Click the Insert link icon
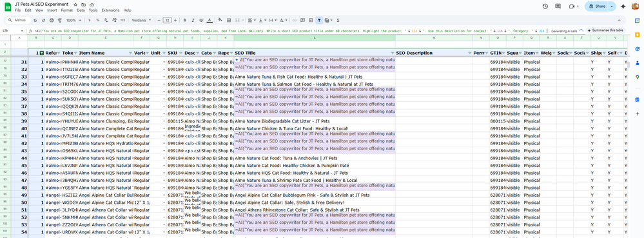 tap(294, 20)
